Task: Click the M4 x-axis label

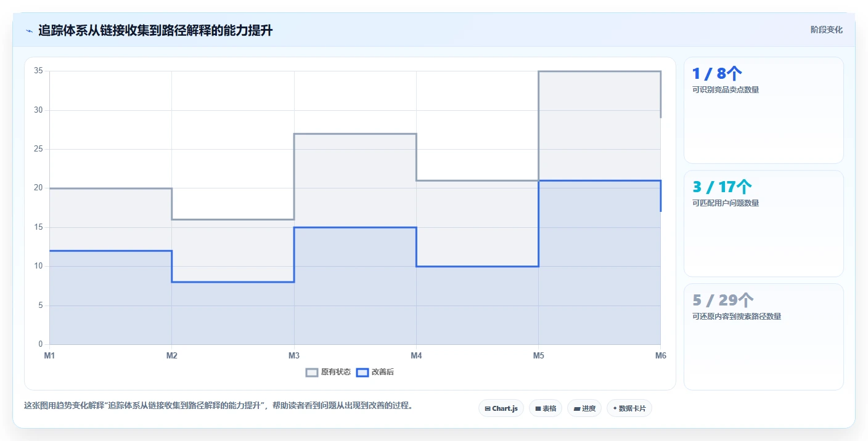Action: point(416,356)
